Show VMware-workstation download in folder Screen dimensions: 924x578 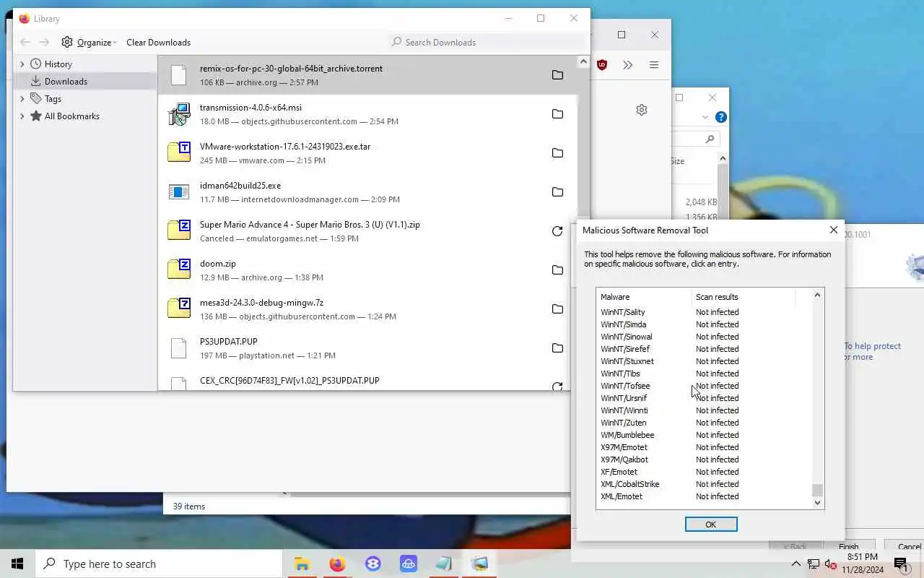557,153
